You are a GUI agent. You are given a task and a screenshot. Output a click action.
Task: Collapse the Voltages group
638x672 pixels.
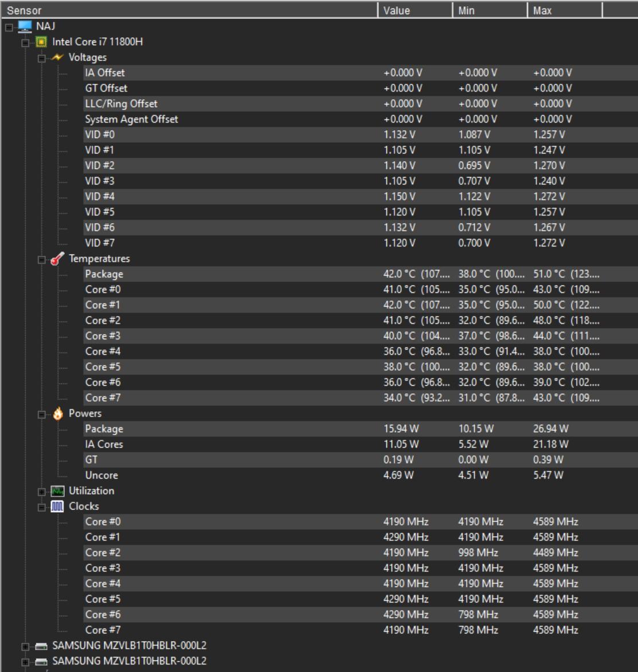click(x=42, y=58)
